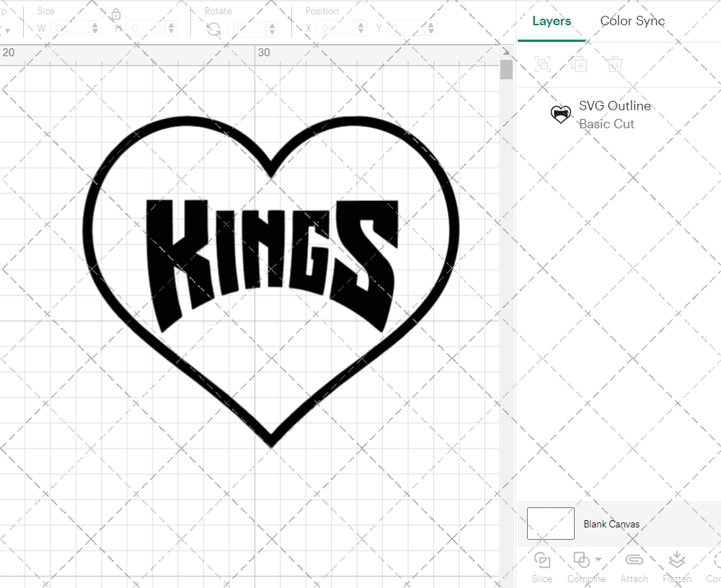
Task: Toggle the size aspect ratio lock
Action: (116, 14)
